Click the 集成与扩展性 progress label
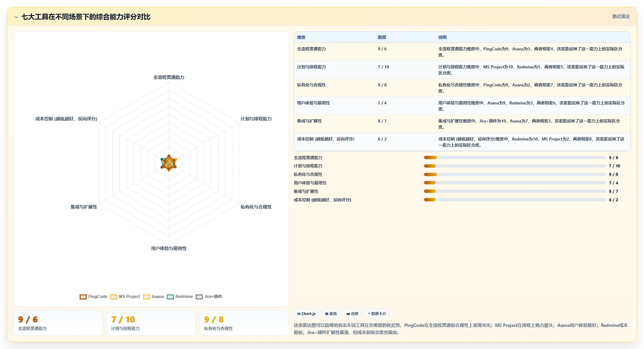Screen dimensions: 644x349 [306, 192]
